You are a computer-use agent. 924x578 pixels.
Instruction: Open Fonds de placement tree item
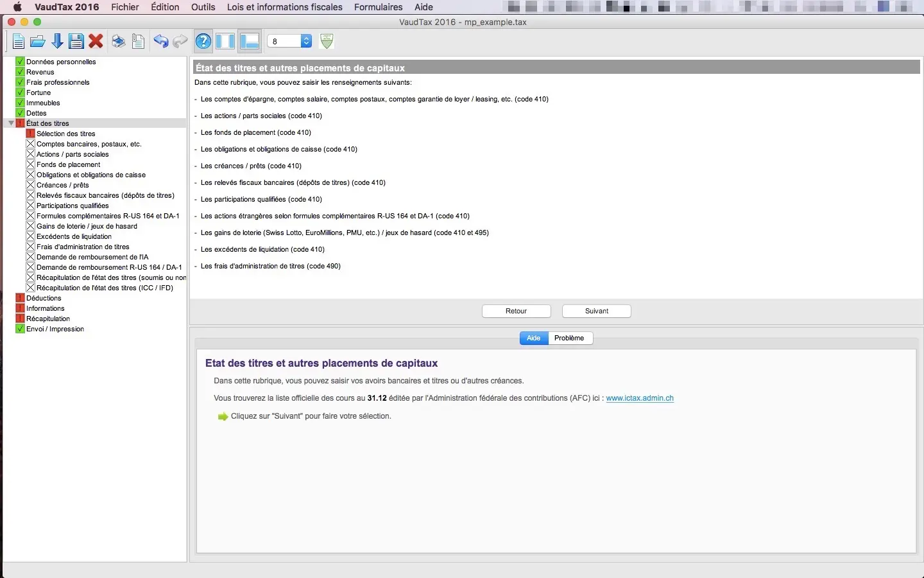pyautogui.click(x=69, y=164)
